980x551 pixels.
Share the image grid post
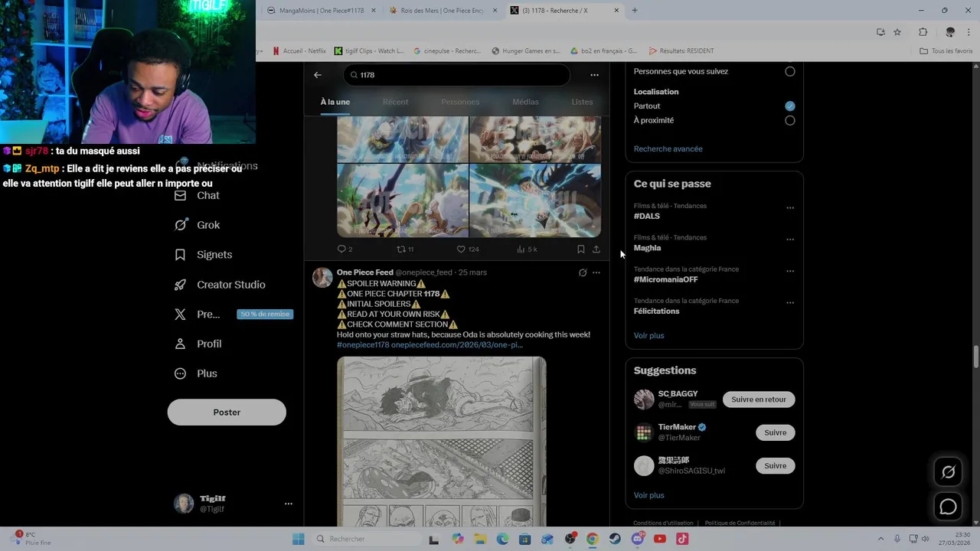point(596,249)
